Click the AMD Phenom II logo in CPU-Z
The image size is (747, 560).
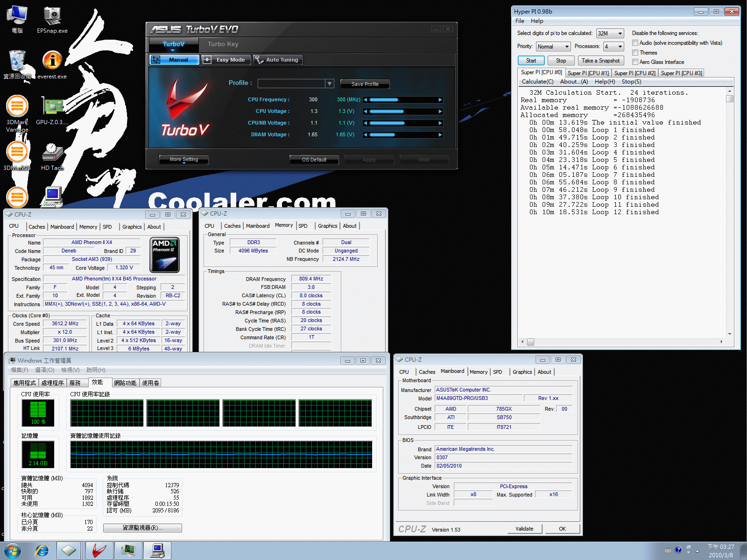click(165, 255)
